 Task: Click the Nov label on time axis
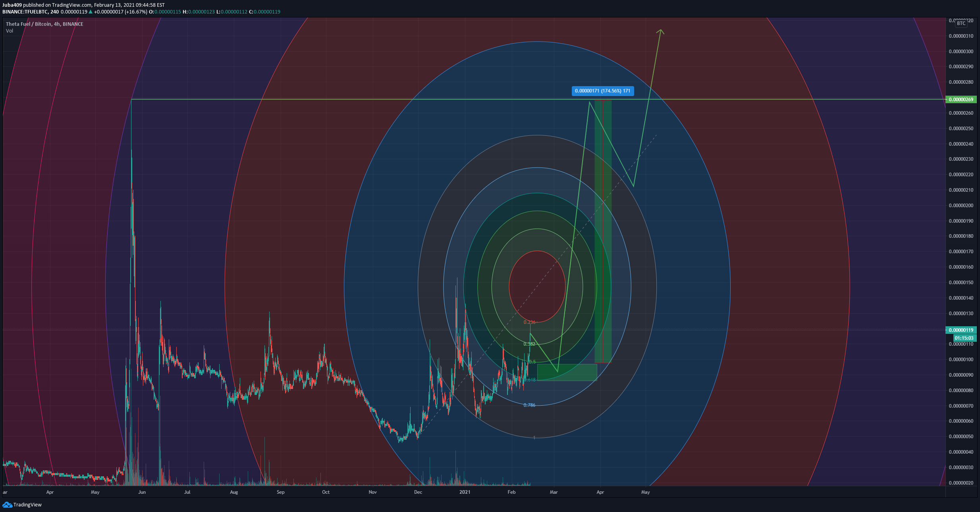[372, 492]
